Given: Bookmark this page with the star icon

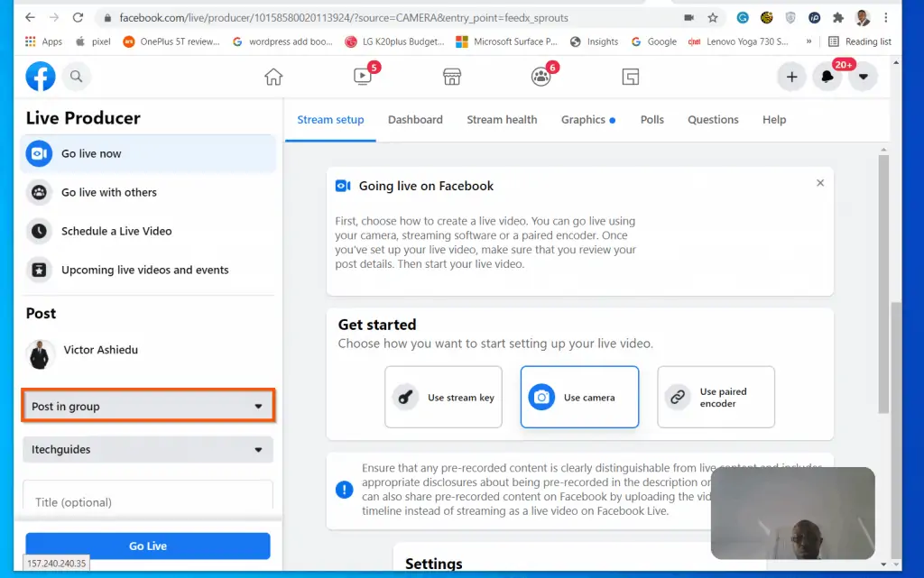Looking at the screenshot, I should (713, 18).
